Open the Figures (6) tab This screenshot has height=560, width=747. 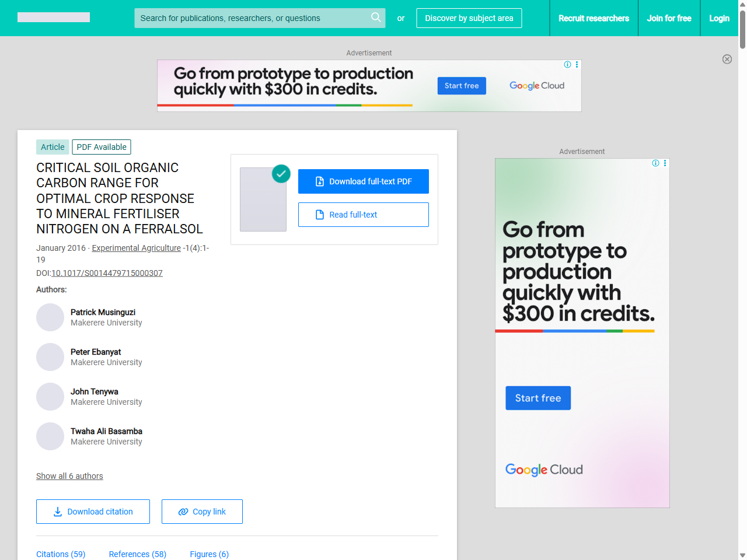click(x=209, y=554)
